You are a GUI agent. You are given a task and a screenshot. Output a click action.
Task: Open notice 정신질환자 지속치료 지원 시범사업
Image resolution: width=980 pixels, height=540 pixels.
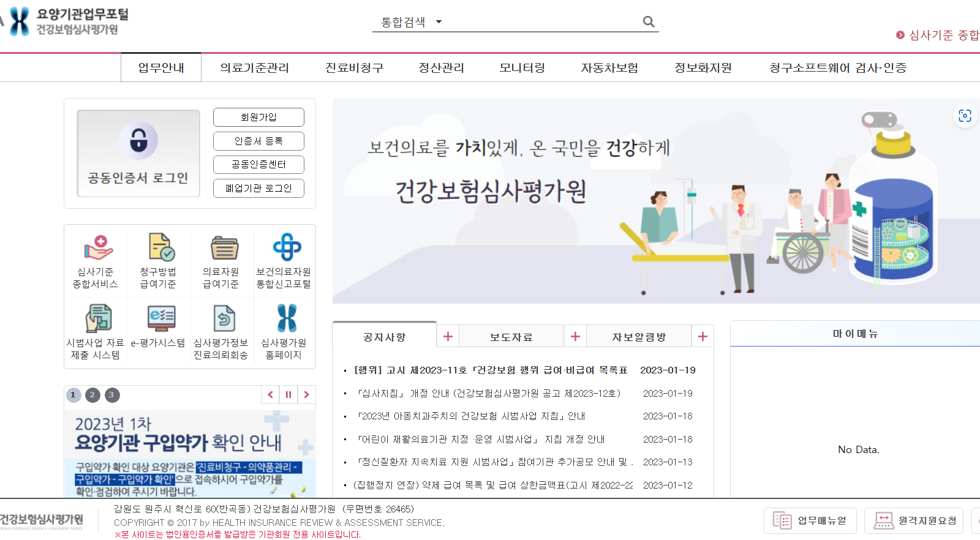point(495,462)
